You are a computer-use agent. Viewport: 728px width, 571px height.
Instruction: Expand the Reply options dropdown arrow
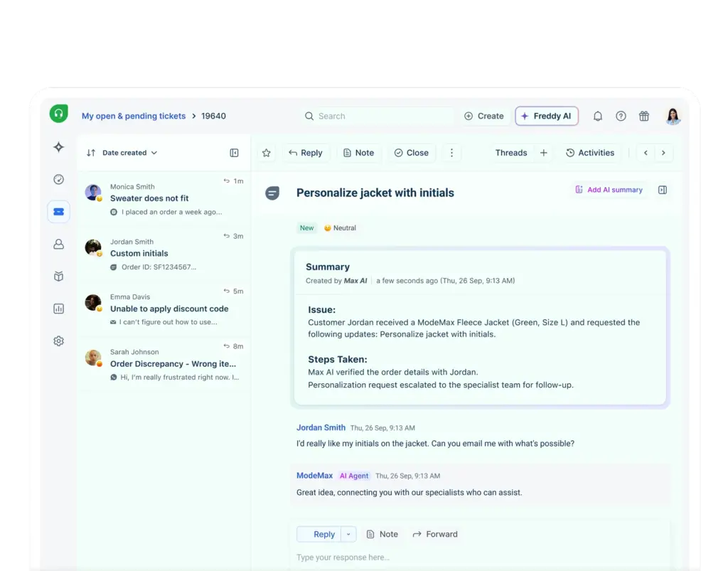point(348,534)
